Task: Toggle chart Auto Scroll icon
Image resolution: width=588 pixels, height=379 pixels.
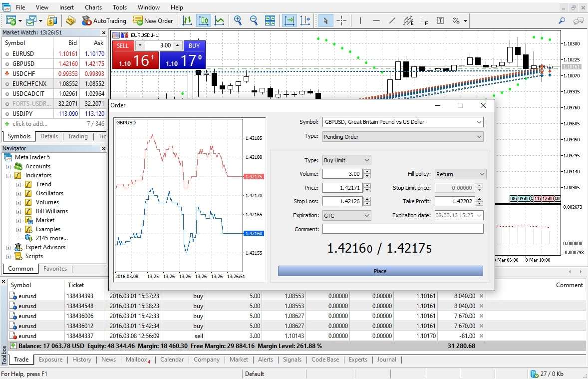Action: coord(289,20)
